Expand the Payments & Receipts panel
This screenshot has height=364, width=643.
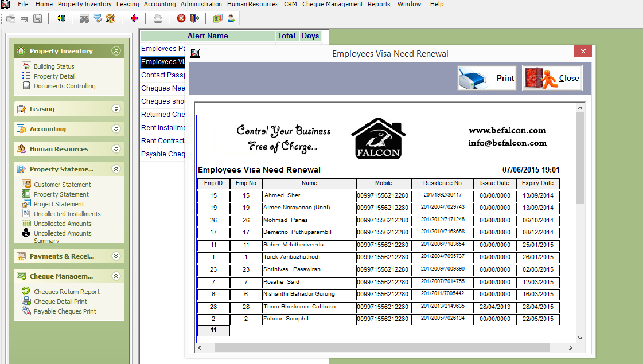point(116,256)
